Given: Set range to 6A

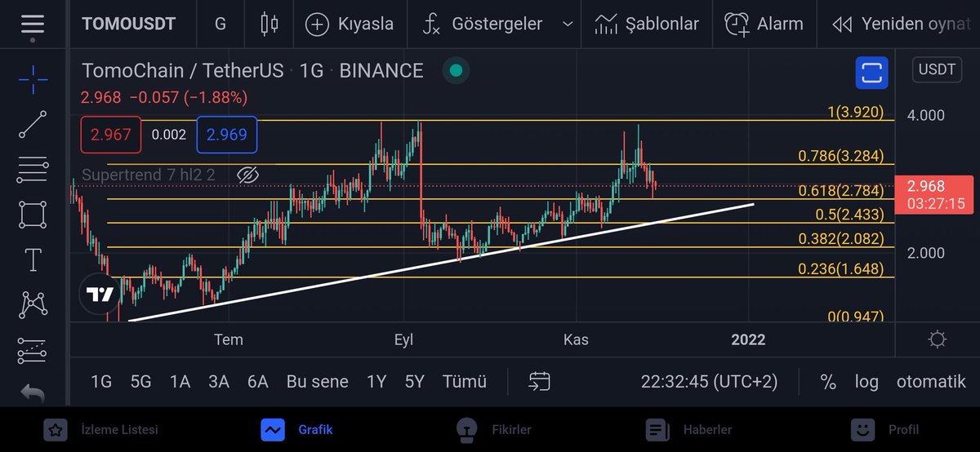Looking at the screenshot, I should click(258, 382).
